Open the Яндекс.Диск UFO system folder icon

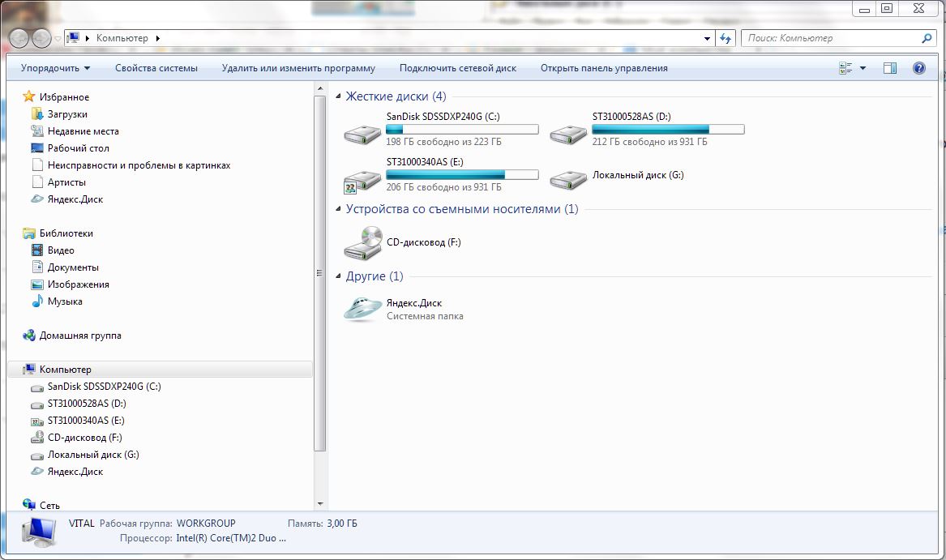(x=362, y=309)
